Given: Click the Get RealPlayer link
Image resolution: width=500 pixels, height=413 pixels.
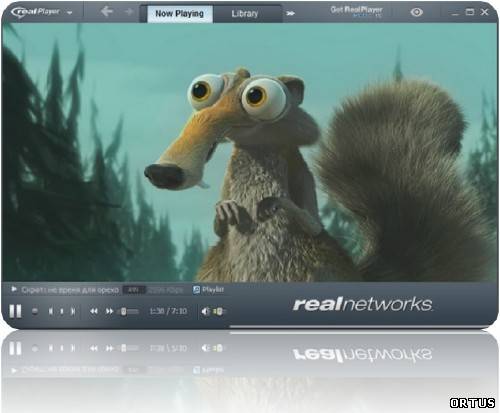Looking at the screenshot, I should (x=356, y=10).
